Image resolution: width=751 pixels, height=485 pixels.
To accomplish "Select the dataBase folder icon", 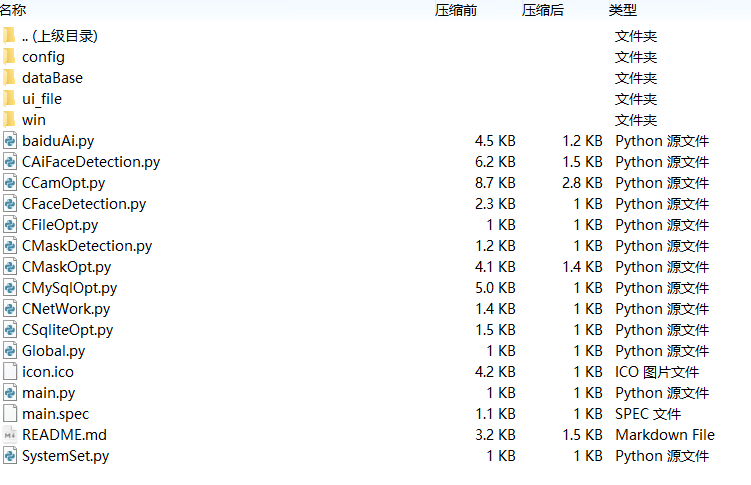I will [x=9, y=78].
